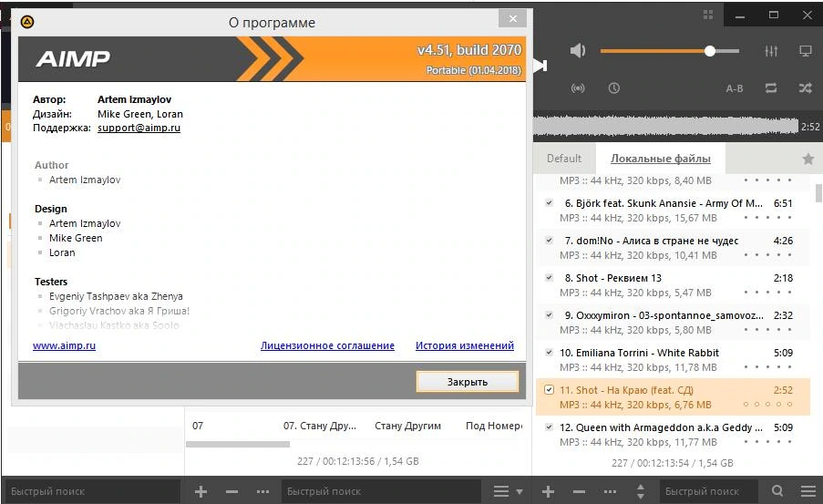823x504 pixels.
Task: Remove files with right playlist minus icon
Action: point(579,491)
